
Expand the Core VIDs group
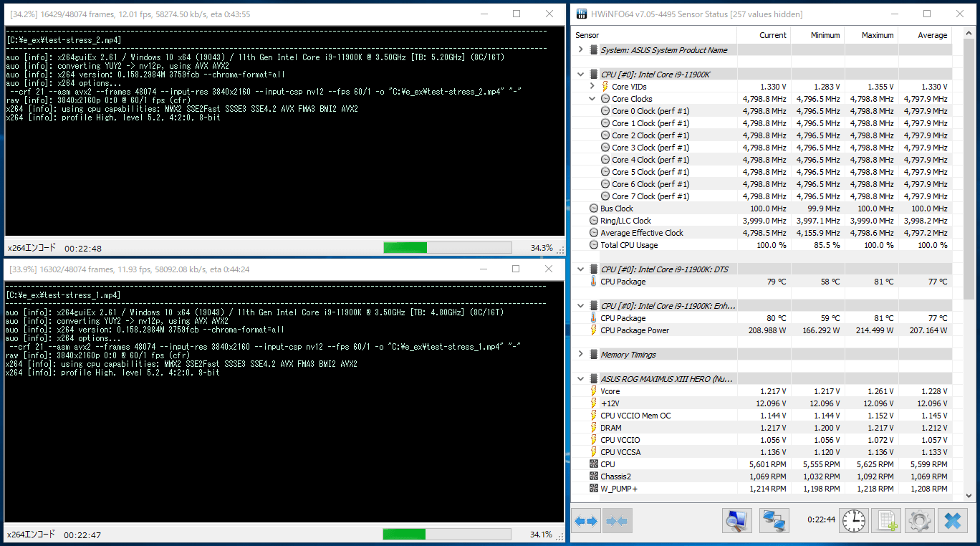click(592, 87)
